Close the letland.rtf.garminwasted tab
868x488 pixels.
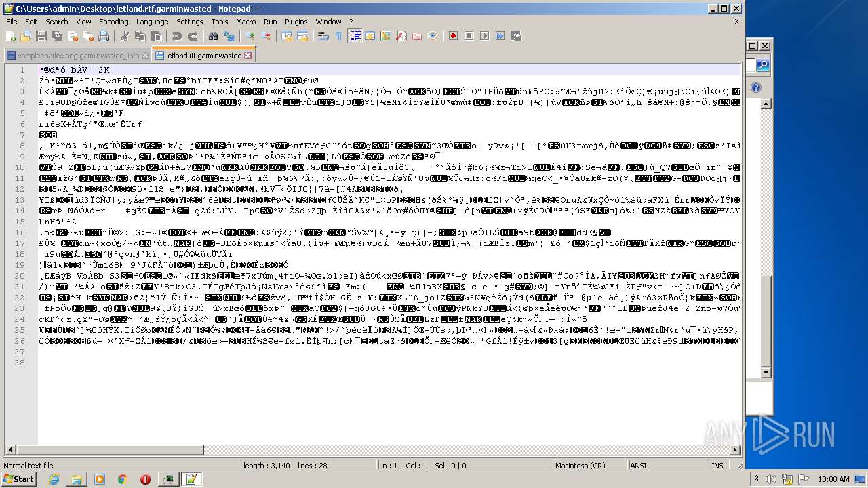pos(248,56)
